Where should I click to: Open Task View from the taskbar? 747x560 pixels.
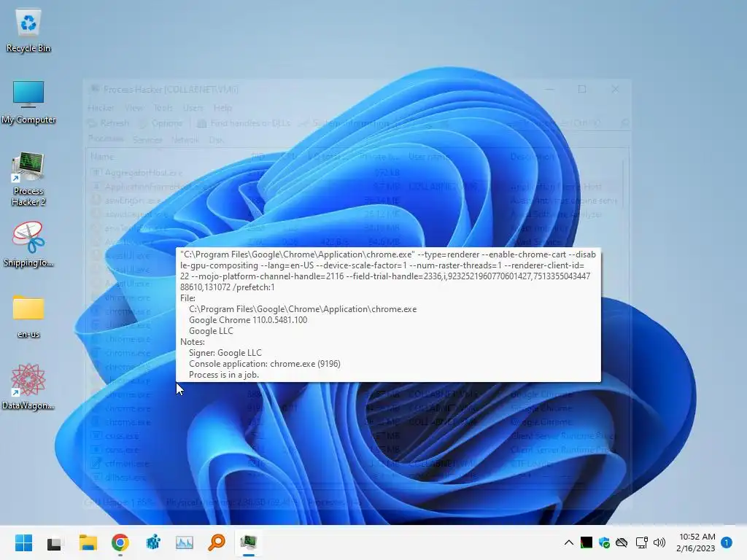[x=54, y=542]
